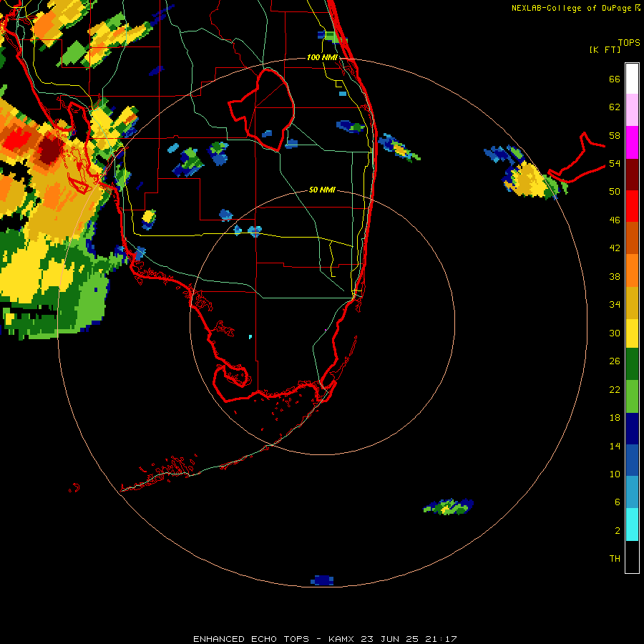The image size is (644, 644).
Task: Click the TOPS legend title
Action: pyautogui.click(x=629, y=42)
